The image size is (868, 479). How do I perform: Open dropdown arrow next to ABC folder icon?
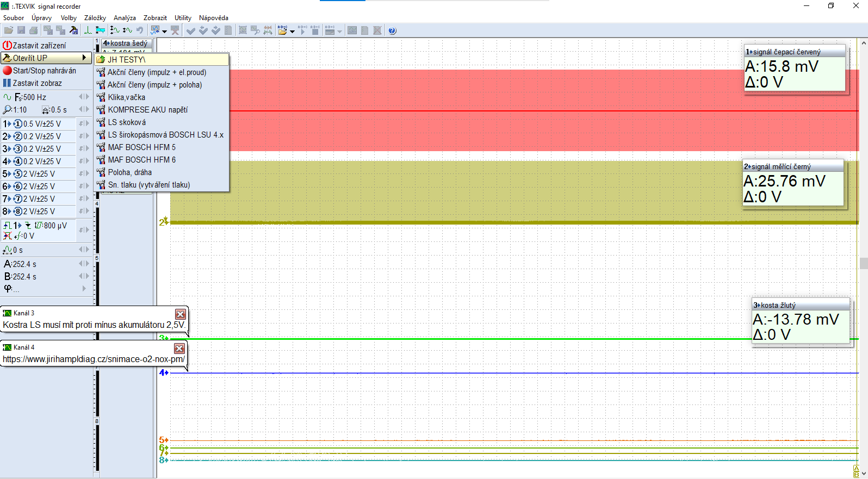click(x=293, y=32)
